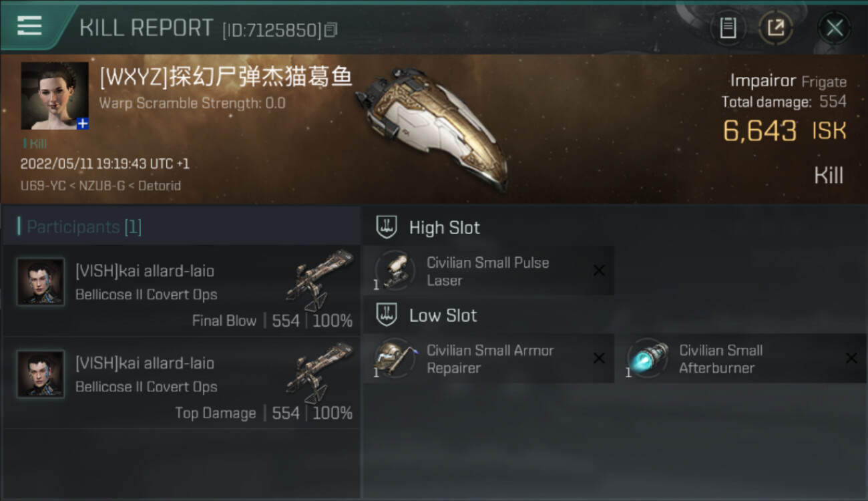The height and width of the screenshot is (501, 868).
Task: Share the kill report via export icon
Action: point(775,28)
